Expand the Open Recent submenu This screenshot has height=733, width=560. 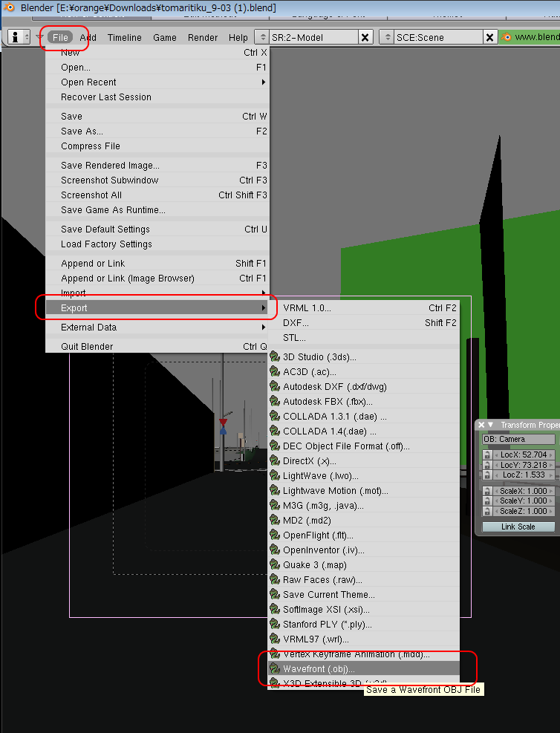click(x=157, y=82)
